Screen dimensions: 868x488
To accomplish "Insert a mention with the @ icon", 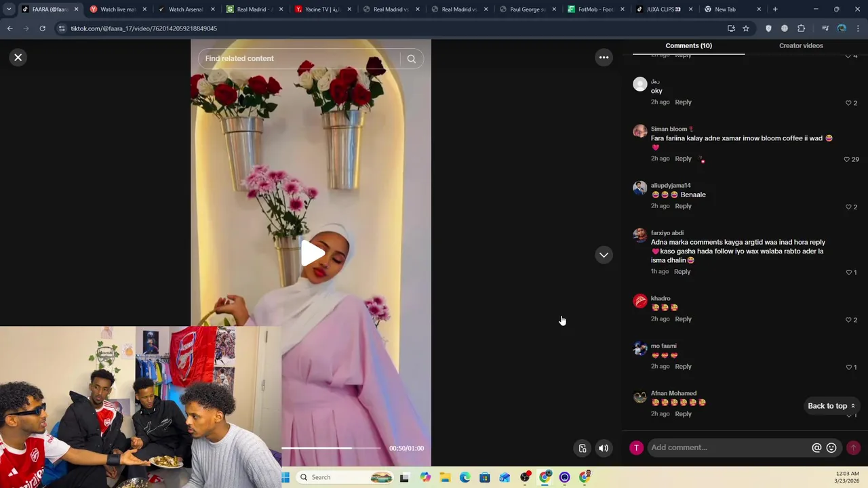I will tap(816, 448).
